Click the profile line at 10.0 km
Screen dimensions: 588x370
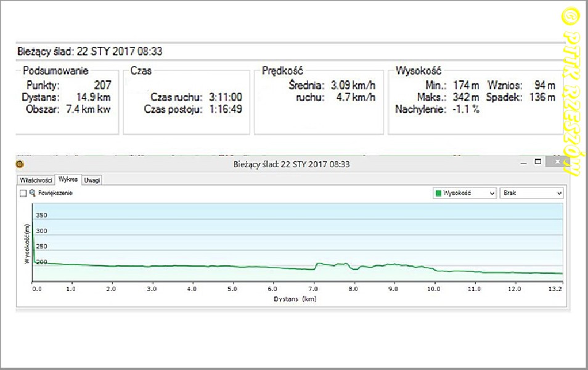434,269
